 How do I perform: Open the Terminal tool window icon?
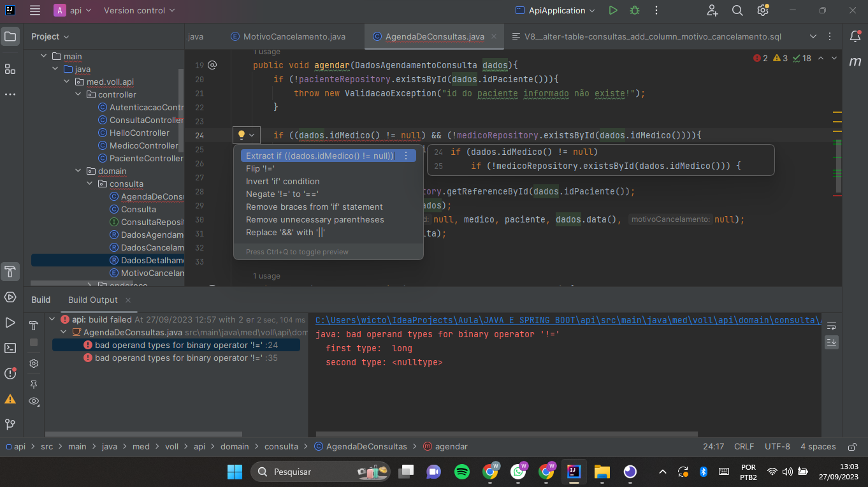(x=10, y=348)
